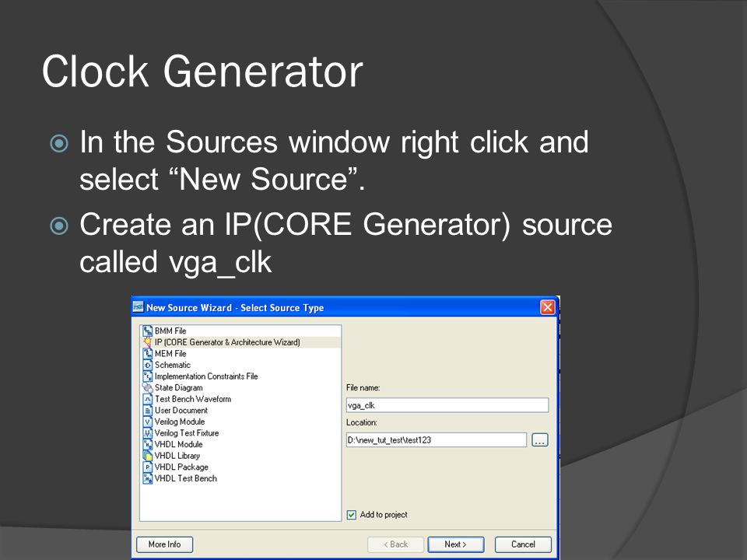
Task: Cancel the New Source Wizard
Action: 523,544
